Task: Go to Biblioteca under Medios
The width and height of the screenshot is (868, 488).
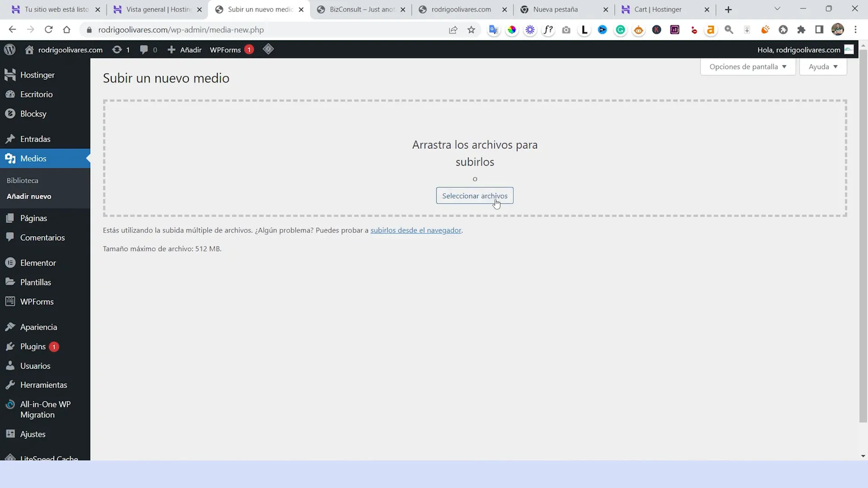Action: click(x=22, y=181)
